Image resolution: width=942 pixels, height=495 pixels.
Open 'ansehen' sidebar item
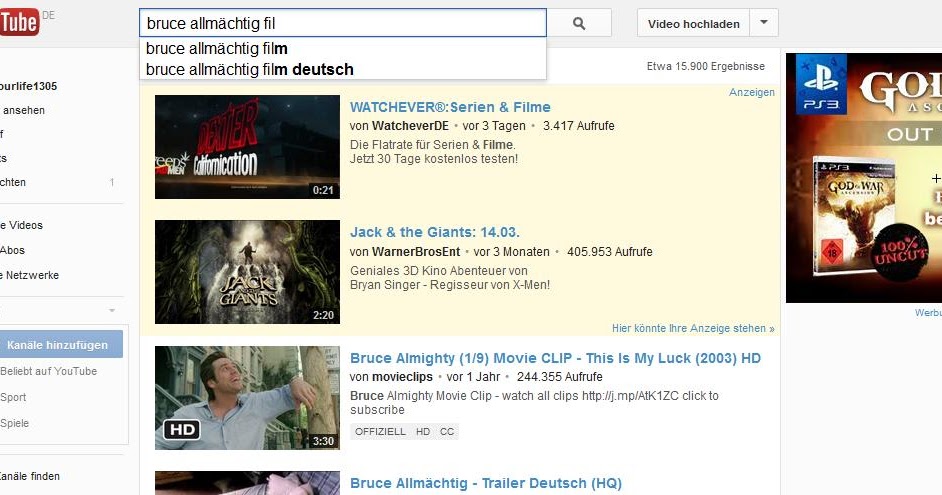coord(23,110)
